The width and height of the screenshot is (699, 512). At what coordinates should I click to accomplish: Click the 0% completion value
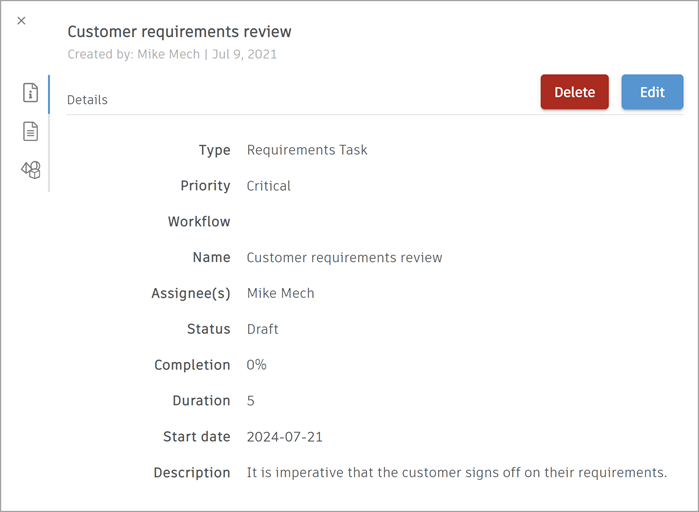click(x=257, y=365)
